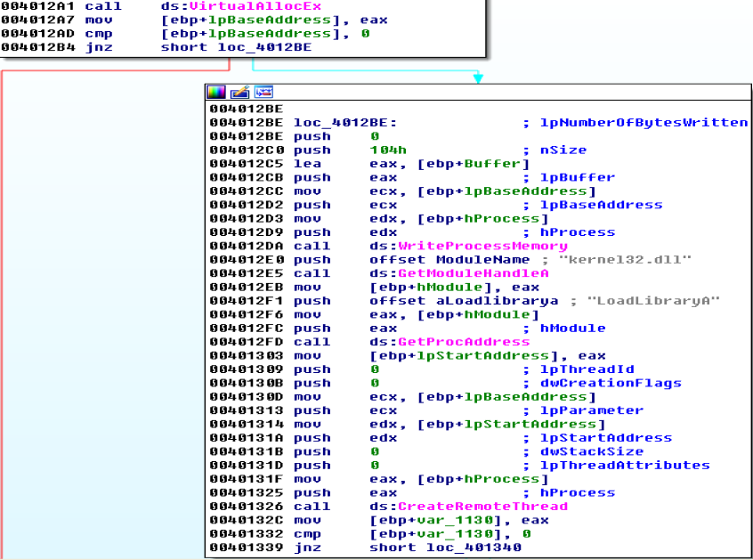This screenshot has height=560, width=753.
Task: Click loc_4012BE in the jnz at 004012B4
Action: click(x=264, y=47)
